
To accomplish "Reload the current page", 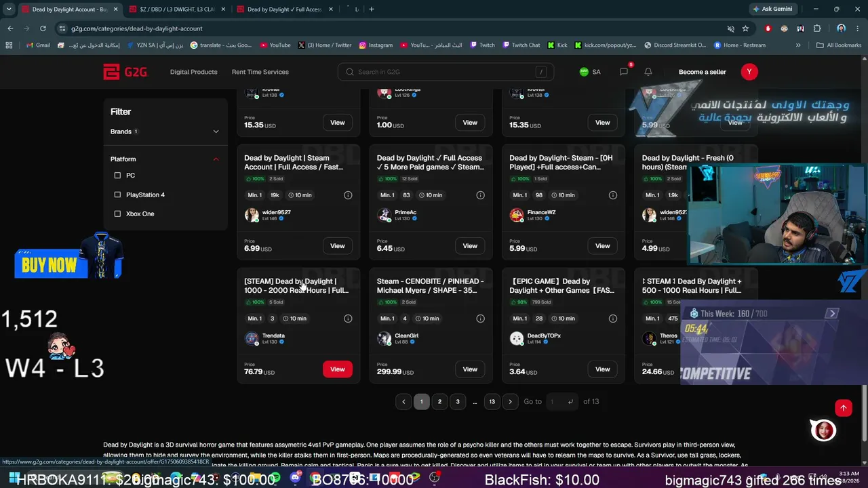I will [43, 28].
